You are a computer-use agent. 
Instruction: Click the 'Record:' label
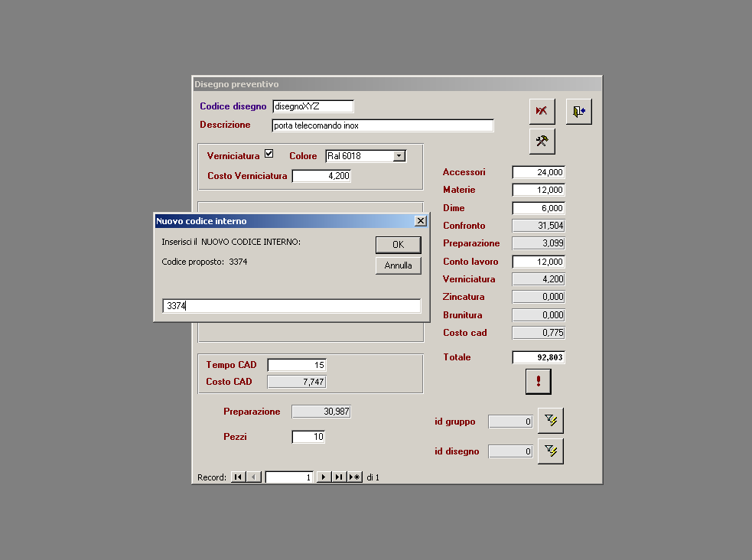point(212,477)
